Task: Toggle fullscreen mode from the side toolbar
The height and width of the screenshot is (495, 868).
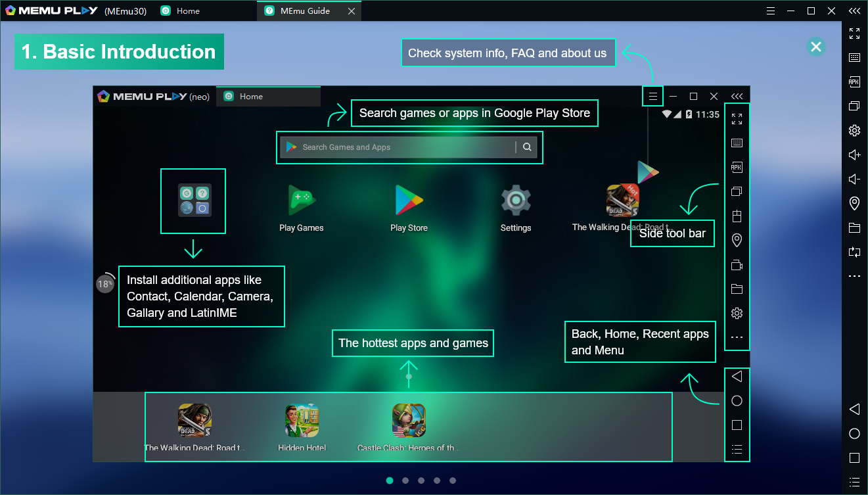Action: point(854,34)
